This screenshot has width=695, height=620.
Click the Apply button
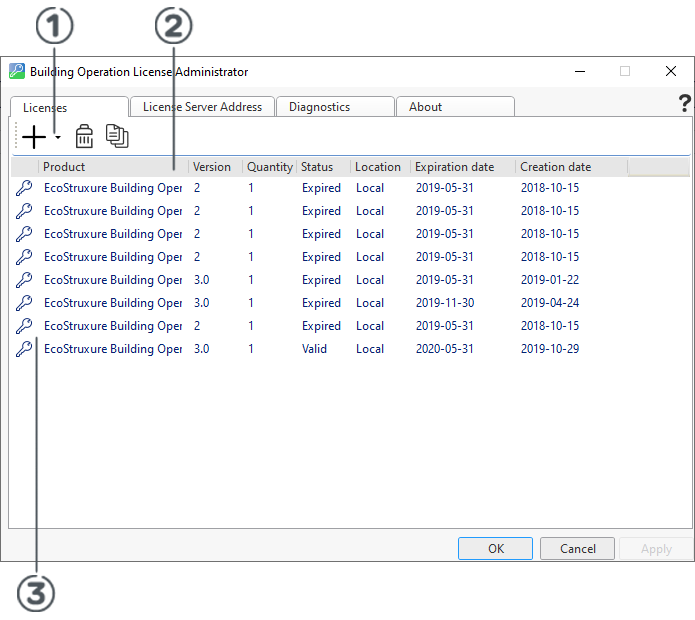coord(656,549)
